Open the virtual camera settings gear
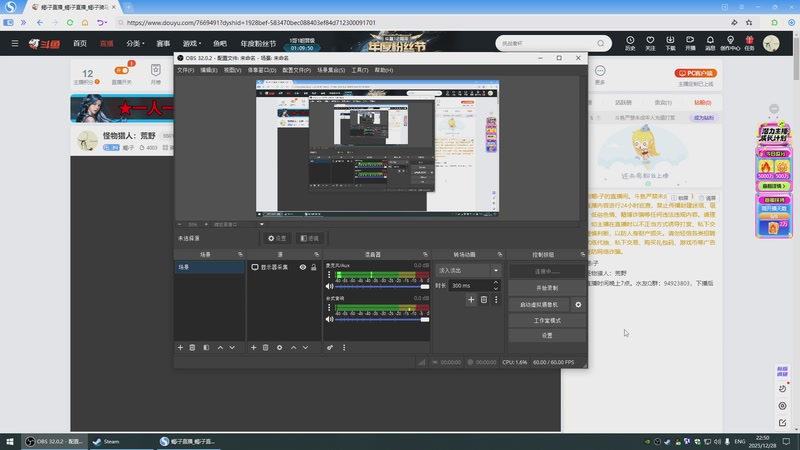Viewport: 800px width, 450px height. [578, 304]
